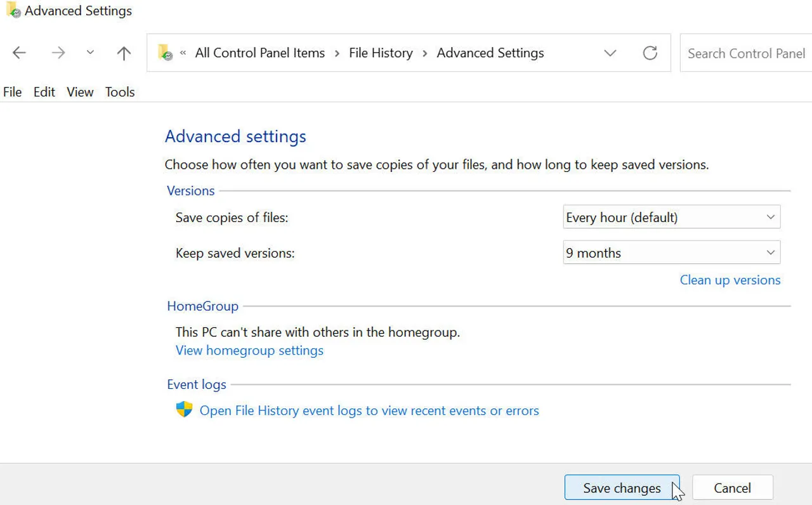Click the Save changes button

click(x=622, y=488)
